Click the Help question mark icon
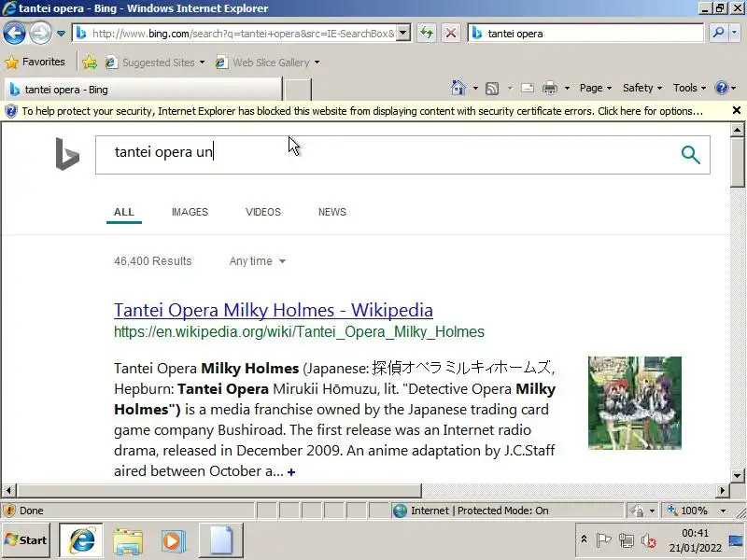The height and width of the screenshot is (560, 747). coord(722,88)
